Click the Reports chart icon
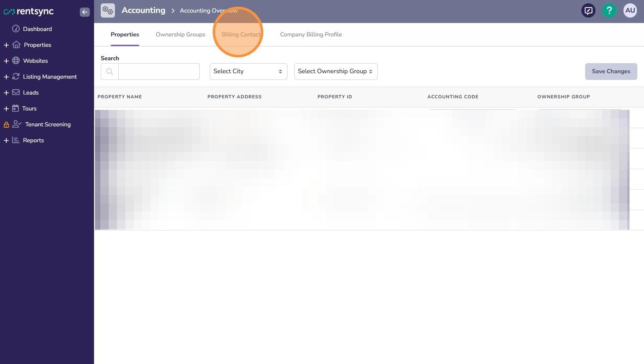Image resolution: width=644 pixels, height=364 pixels. click(x=16, y=140)
